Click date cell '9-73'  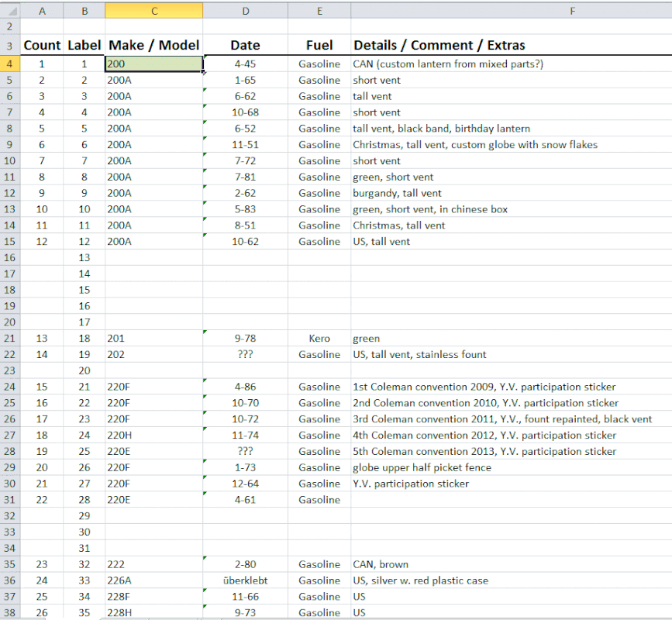(x=245, y=612)
